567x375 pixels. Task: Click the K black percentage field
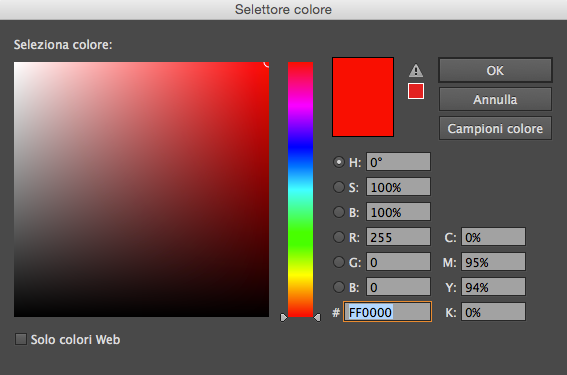pyautogui.click(x=493, y=312)
